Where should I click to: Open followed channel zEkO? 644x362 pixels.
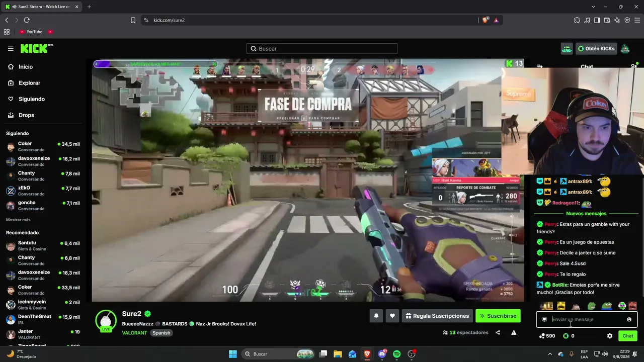(43, 191)
